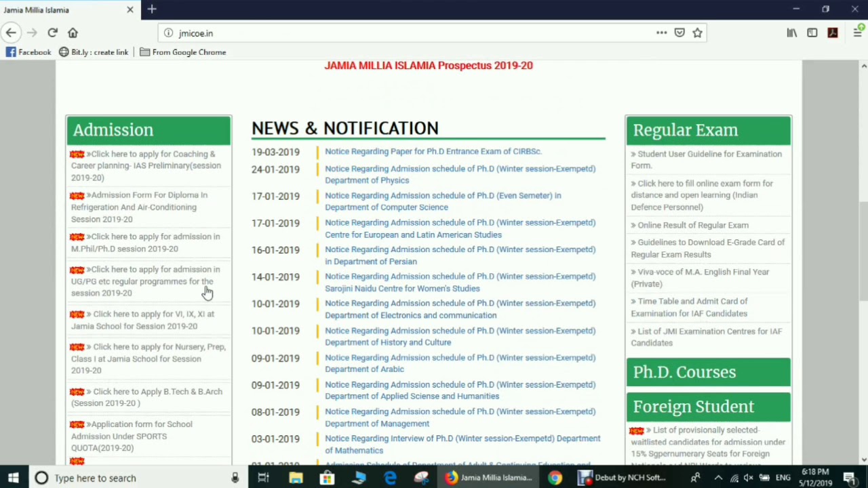
Task: Open a new tab with the plus button
Action: click(x=152, y=9)
